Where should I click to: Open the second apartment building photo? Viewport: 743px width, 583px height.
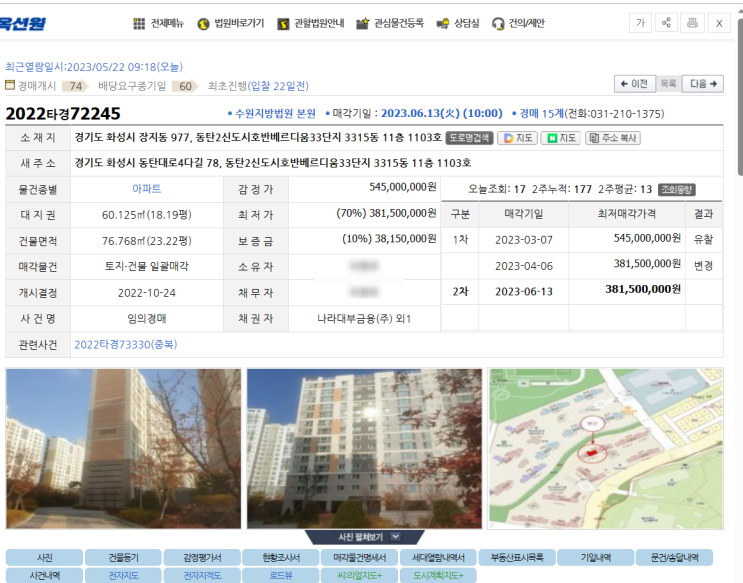pos(364,448)
